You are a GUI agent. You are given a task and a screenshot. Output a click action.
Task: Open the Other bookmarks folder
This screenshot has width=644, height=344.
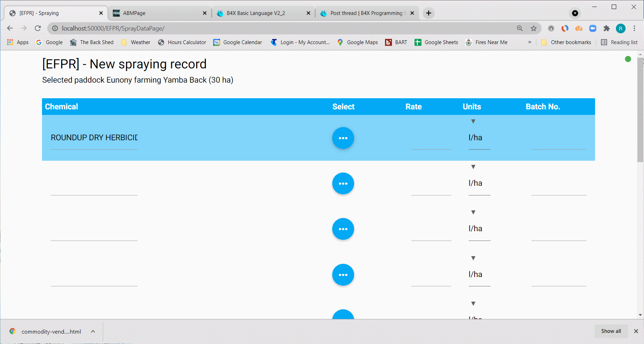(566, 42)
